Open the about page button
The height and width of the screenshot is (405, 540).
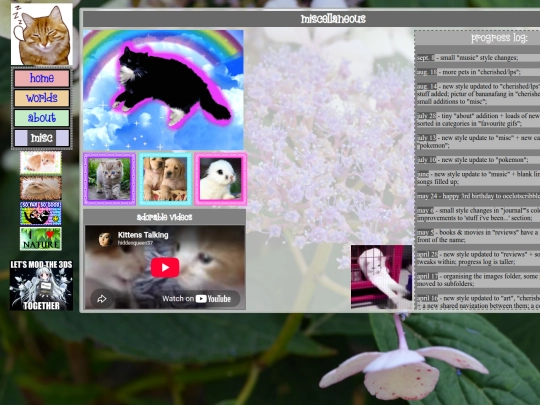tap(42, 118)
